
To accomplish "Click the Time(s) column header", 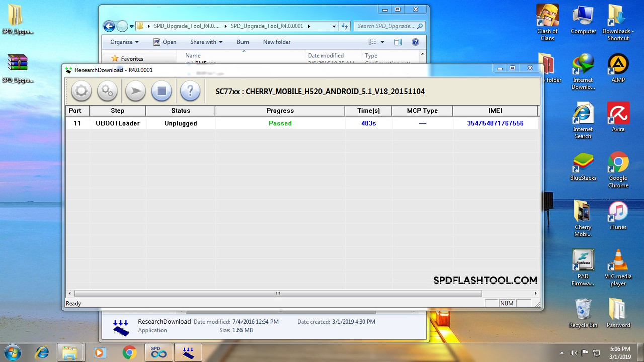I will [369, 111].
